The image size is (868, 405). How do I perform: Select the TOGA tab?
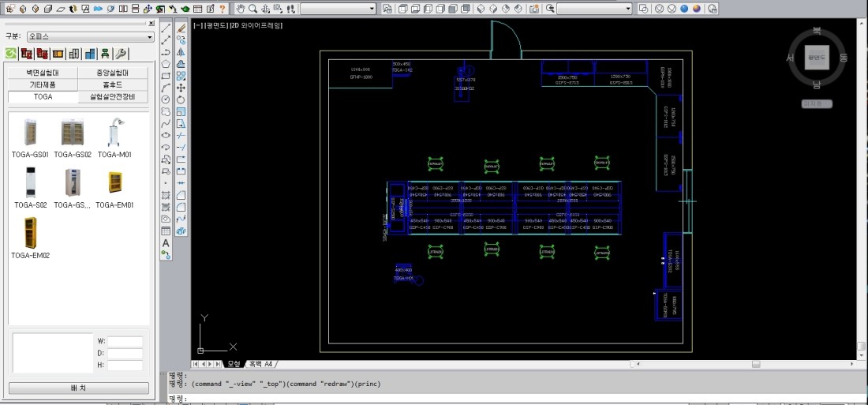[x=43, y=97]
